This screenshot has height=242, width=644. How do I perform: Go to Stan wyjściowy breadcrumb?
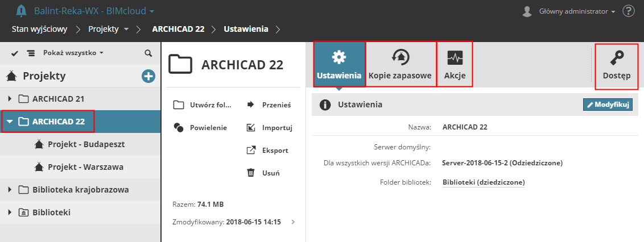tap(39, 29)
